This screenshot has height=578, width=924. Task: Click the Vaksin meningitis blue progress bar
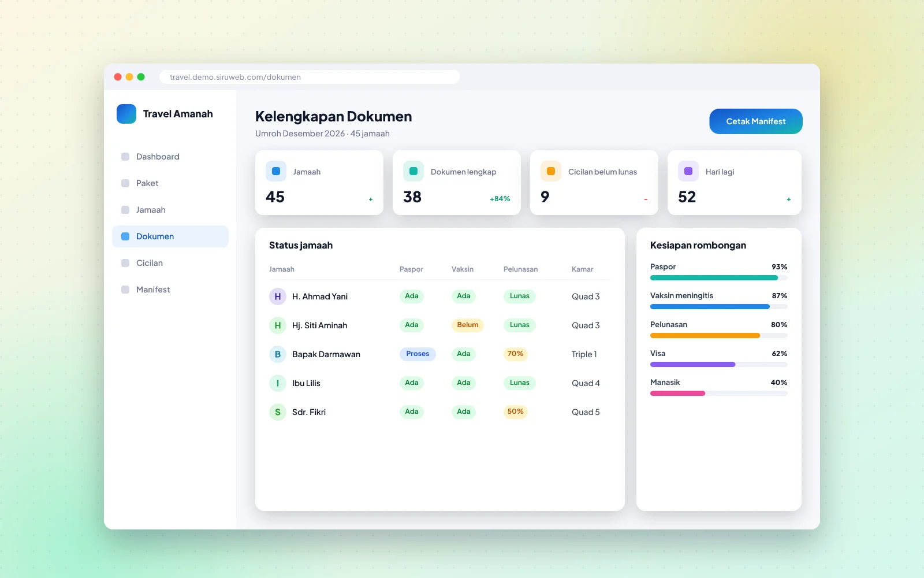point(719,307)
